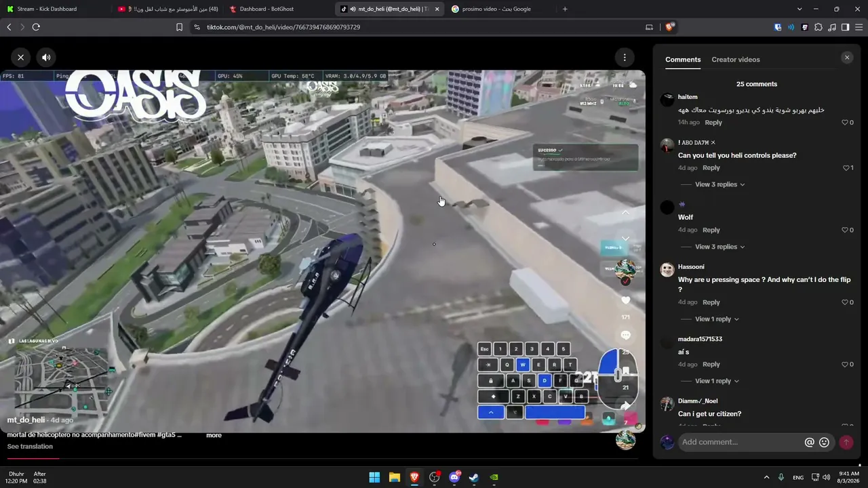Click the sound disc thumbnail below video
The image size is (868, 488).
click(x=625, y=440)
